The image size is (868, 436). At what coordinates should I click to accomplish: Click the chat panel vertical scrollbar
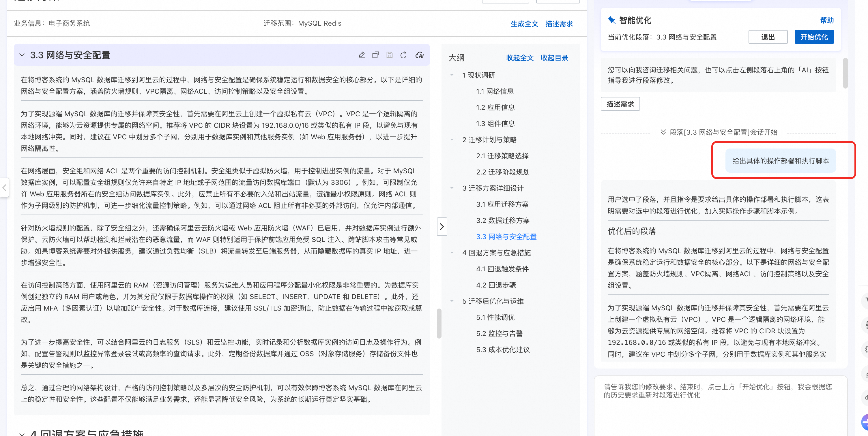pyautogui.click(x=845, y=73)
